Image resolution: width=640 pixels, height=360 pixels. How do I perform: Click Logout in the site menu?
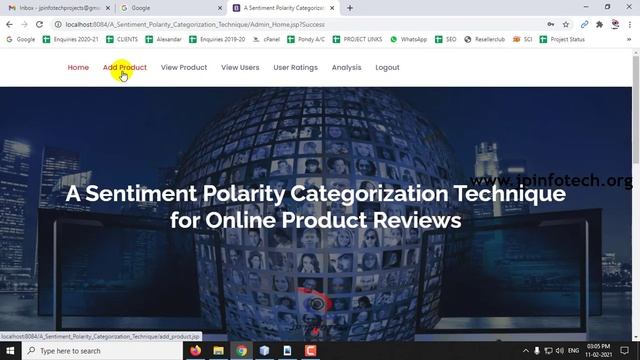[387, 67]
